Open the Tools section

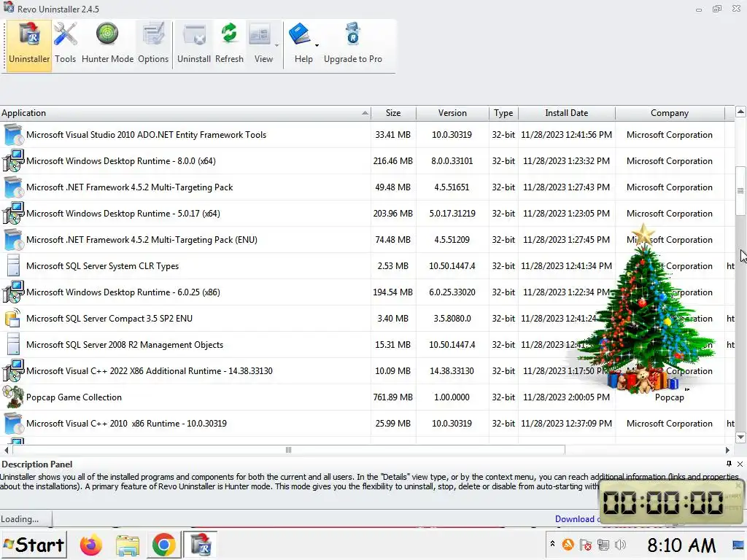point(65,45)
